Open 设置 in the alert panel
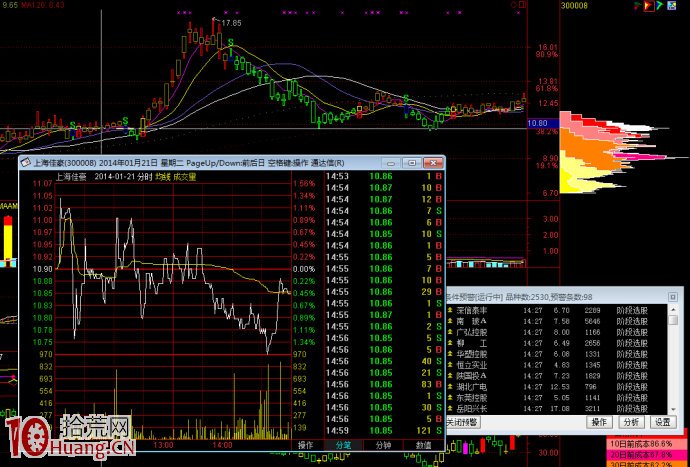The image size is (690, 467). 662,423
